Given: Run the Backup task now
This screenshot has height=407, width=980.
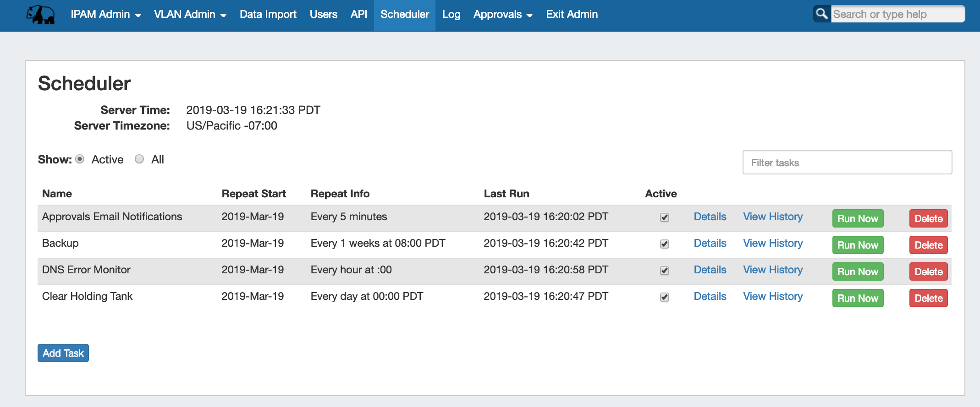Looking at the screenshot, I should coord(857,245).
